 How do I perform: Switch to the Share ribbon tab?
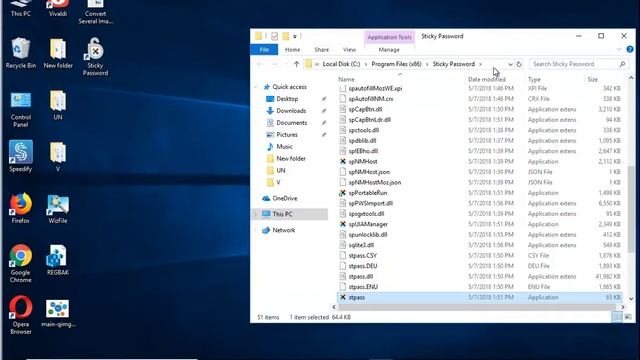click(322, 49)
